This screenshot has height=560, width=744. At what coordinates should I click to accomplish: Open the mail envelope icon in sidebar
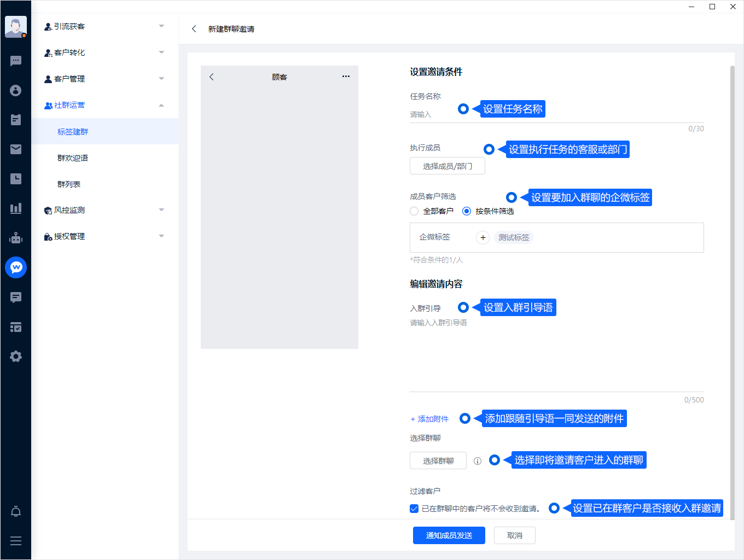pyautogui.click(x=16, y=149)
